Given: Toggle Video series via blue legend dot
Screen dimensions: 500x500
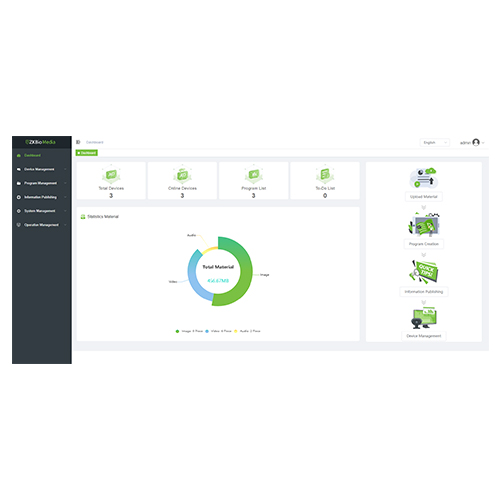Looking at the screenshot, I should 207,331.
